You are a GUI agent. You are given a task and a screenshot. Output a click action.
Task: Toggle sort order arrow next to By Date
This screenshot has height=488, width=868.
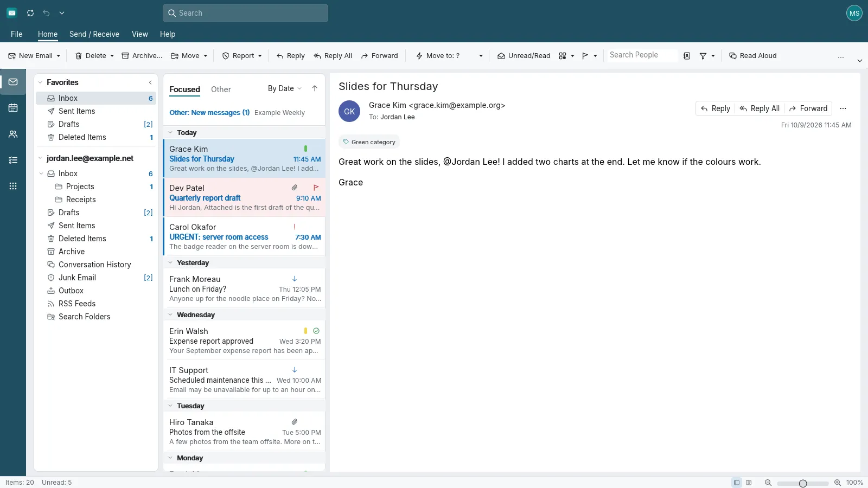pyautogui.click(x=315, y=88)
